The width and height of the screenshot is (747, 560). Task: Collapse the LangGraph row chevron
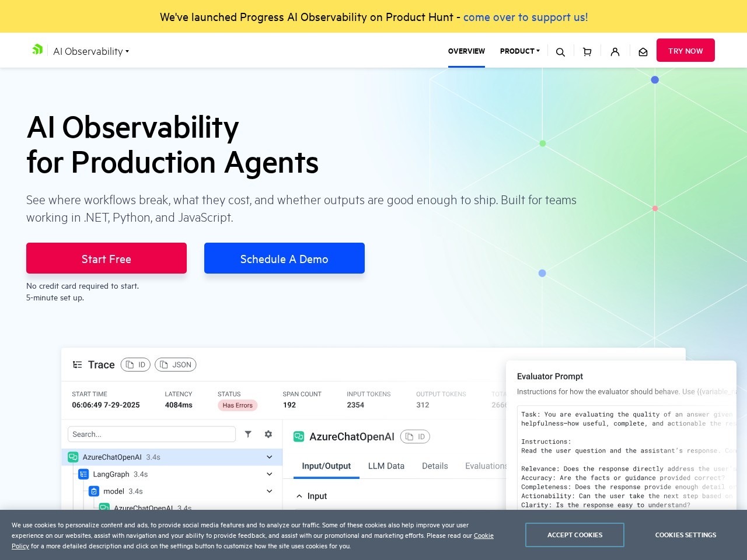click(269, 474)
